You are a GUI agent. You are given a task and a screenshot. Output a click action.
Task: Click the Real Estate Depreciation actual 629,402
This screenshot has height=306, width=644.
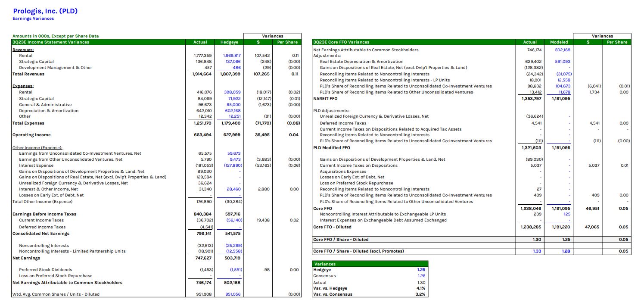click(534, 62)
